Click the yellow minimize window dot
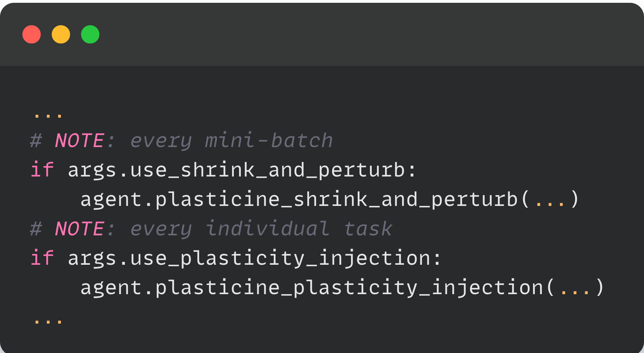The width and height of the screenshot is (644, 353). pyautogui.click(x=61, y=34)
